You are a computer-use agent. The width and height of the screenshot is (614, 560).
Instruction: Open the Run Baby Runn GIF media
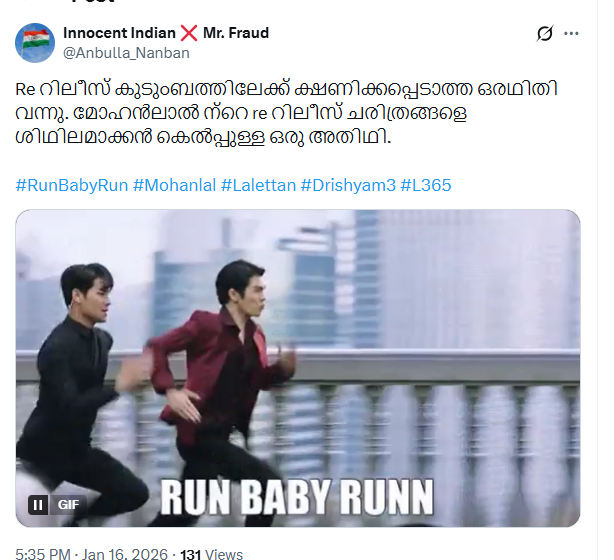298,368
